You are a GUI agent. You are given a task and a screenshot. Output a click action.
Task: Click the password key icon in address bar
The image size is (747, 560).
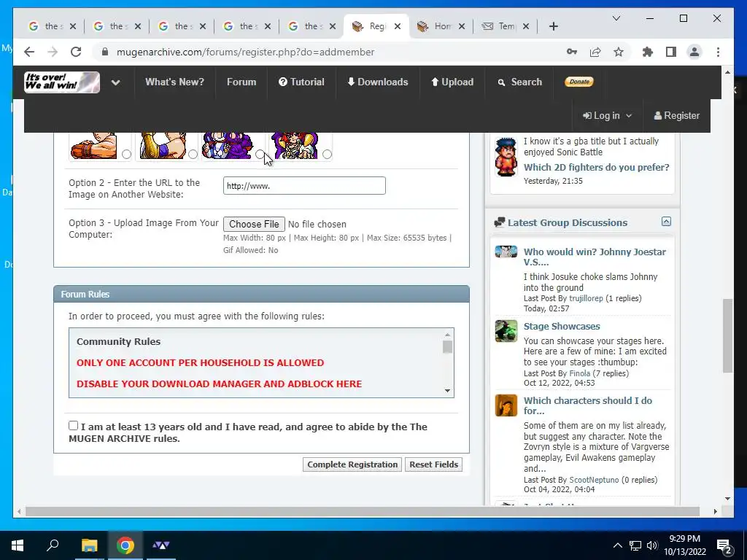[x=572, y=52]
